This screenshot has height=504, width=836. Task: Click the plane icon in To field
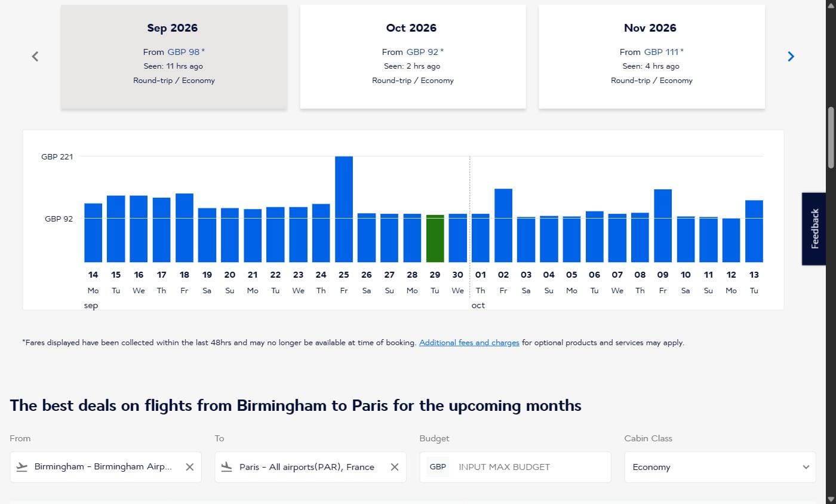click(x=227, y=467)
